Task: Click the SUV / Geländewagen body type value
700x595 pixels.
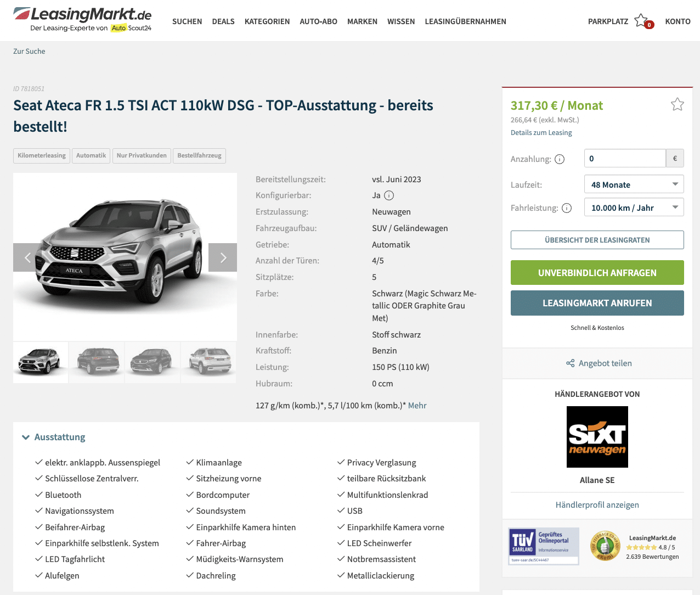Action: pyautogui.click(x=410, y=228)
